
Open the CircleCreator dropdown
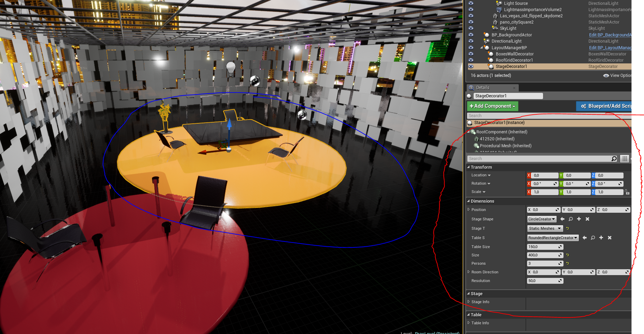[x=542, y=219]
